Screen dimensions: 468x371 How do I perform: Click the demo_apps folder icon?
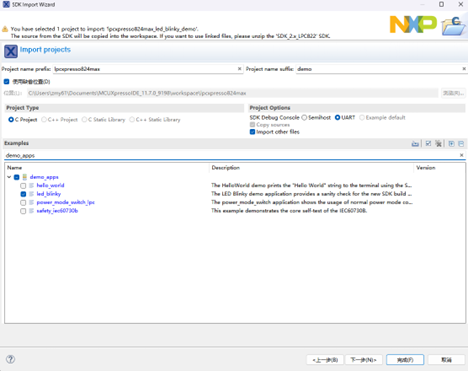coord(25,177)
